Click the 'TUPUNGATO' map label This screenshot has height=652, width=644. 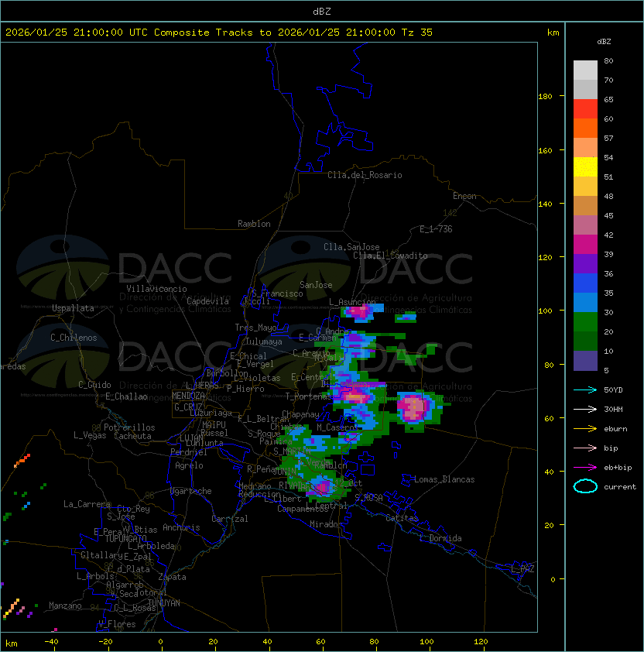pos(125,538)
